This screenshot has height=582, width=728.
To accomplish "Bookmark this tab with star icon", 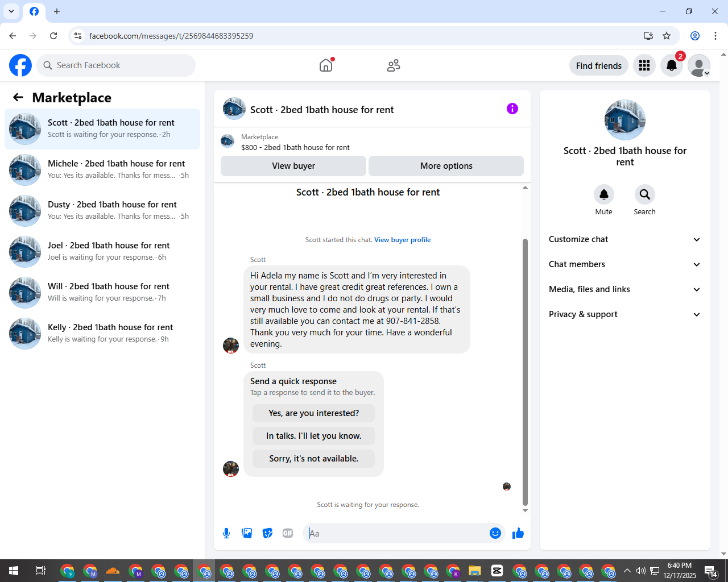I will tap(667, 36).
